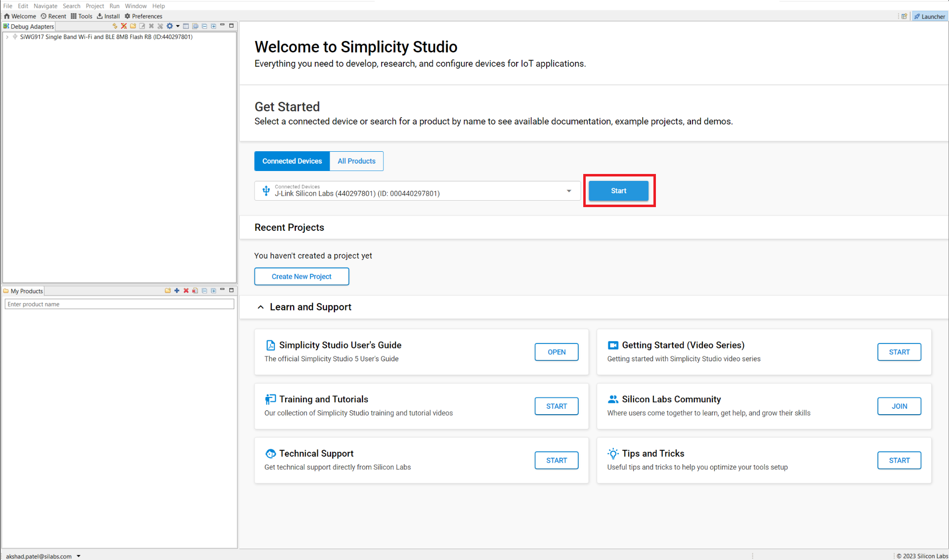Click the blue gear settings icon in Debug Adapters

170,26
